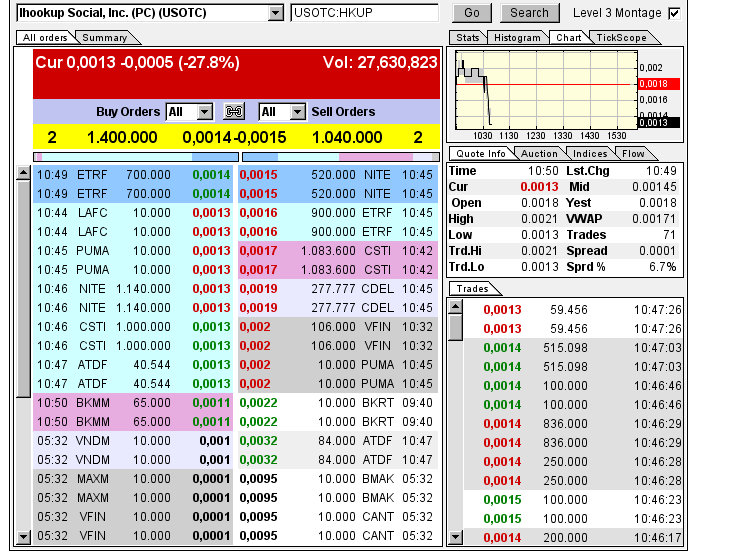Open the Histogram tab
The image size is (737, 553).
[516, 38]
